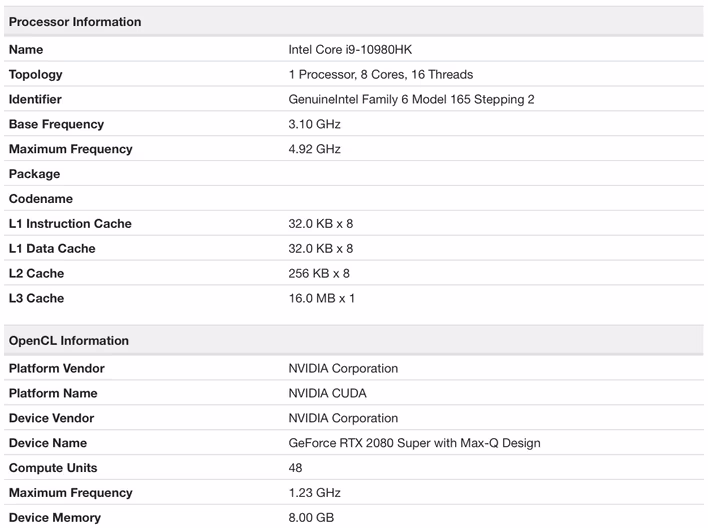Click the L1 Instruction Cache label
Screen dimensions: 708x528
pyautogui.click(x=70, y=223)
